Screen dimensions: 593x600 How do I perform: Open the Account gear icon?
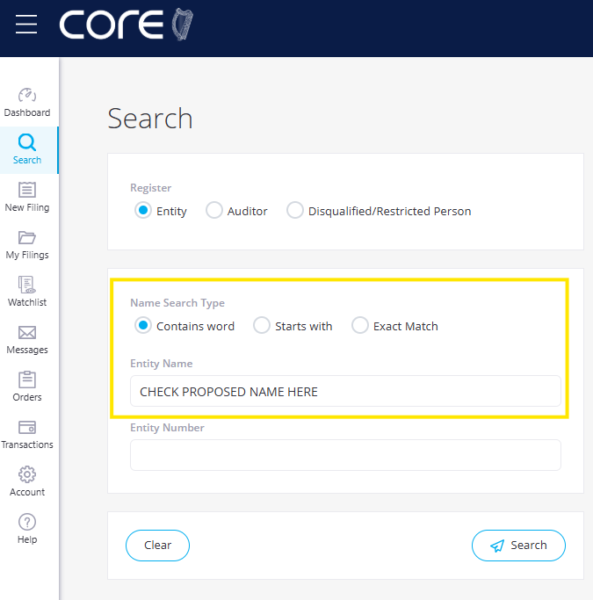(x=27, y=474)
